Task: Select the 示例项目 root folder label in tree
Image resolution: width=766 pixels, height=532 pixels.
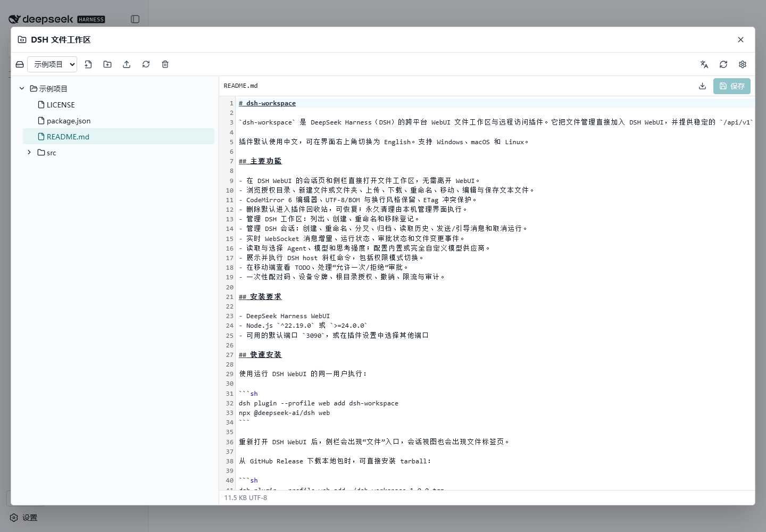Action: pyautogui.click(x=53, y=89)
